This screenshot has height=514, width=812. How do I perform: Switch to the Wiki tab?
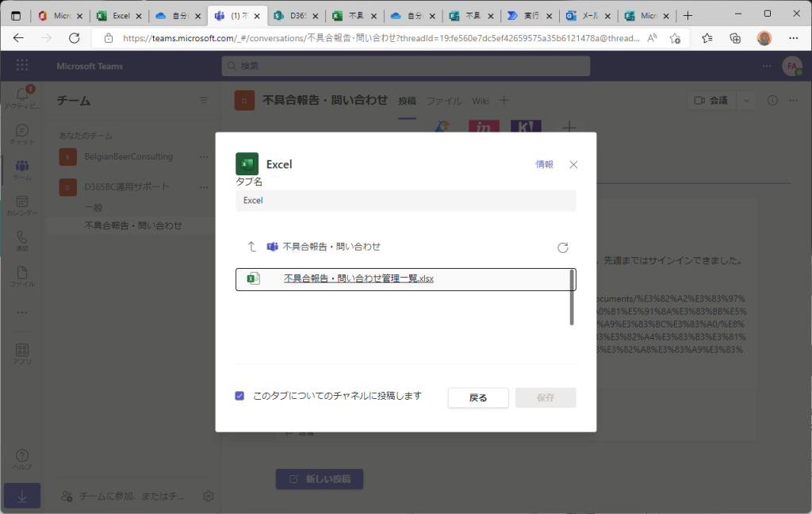coord(480,101)
